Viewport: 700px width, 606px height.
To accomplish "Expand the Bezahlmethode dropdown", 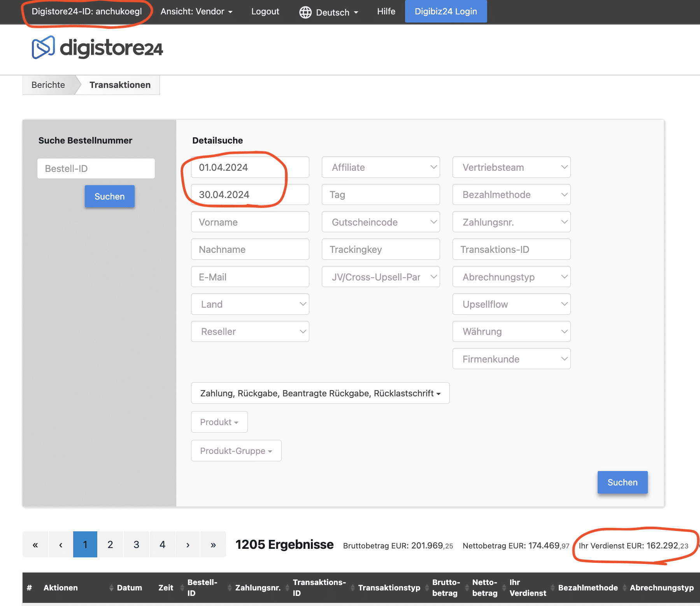I will (x=512, y=194).
